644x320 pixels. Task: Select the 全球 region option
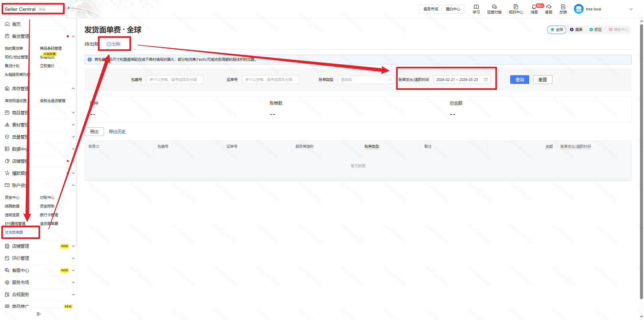click(x=556, y=30)
